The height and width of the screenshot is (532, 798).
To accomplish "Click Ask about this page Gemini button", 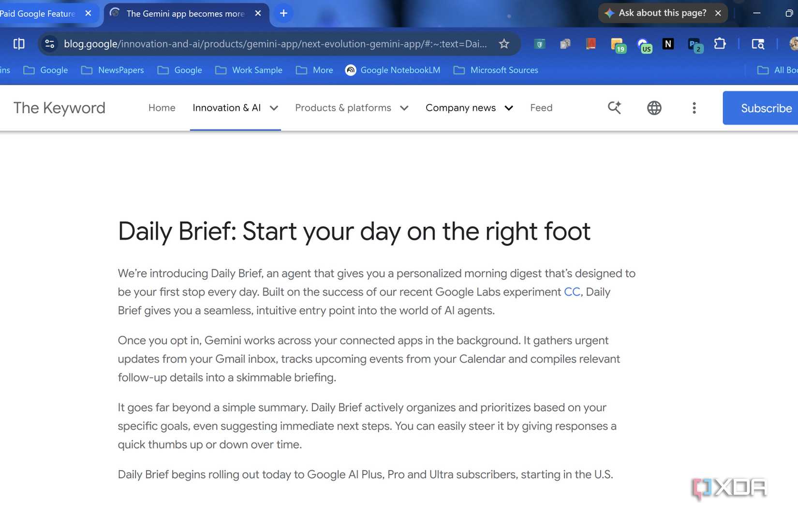I will click(656, 13).
